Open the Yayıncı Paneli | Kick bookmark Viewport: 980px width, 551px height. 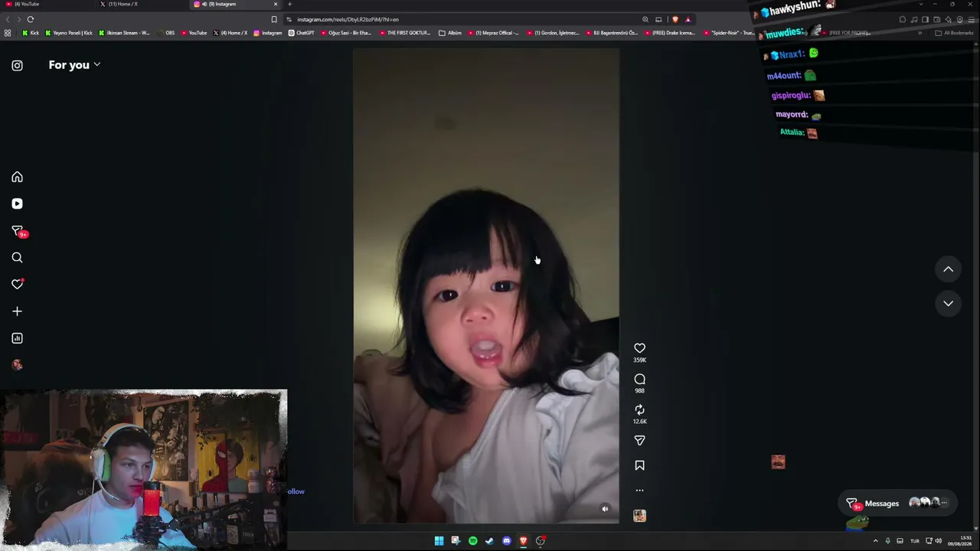click(x=69, y=33)
